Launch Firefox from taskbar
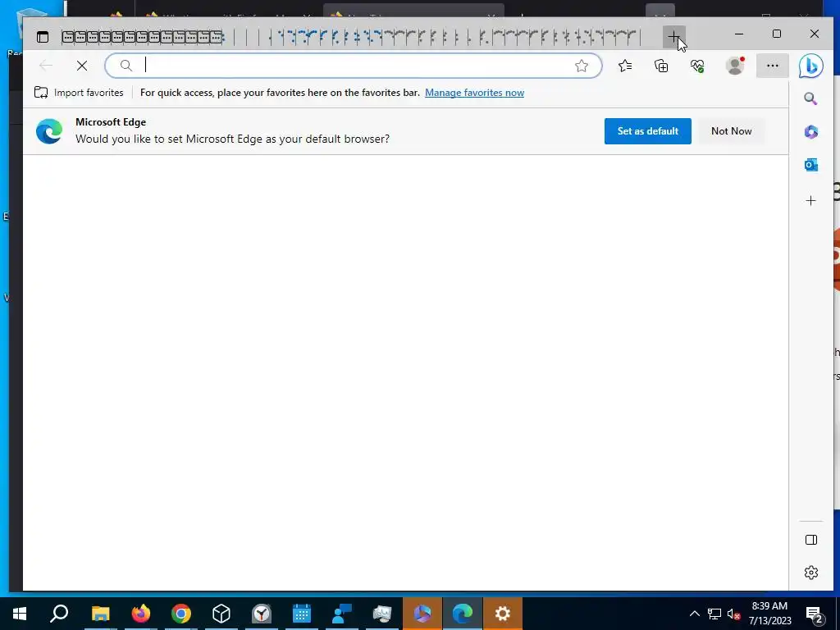840x630 pixels. click(141, 614)
